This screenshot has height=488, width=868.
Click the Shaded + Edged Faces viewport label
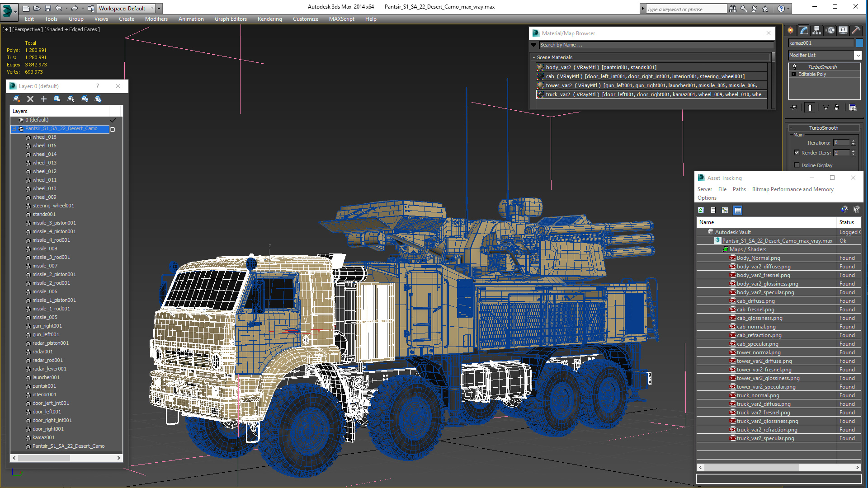coord(72,29)
